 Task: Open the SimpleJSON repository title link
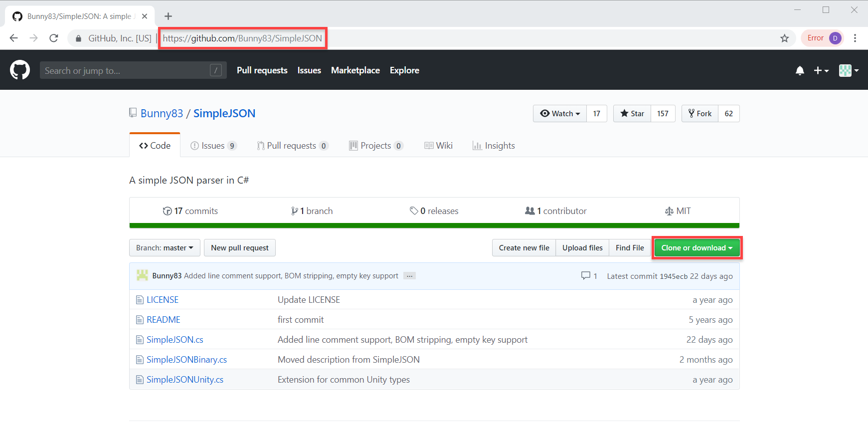coord(224,113)
